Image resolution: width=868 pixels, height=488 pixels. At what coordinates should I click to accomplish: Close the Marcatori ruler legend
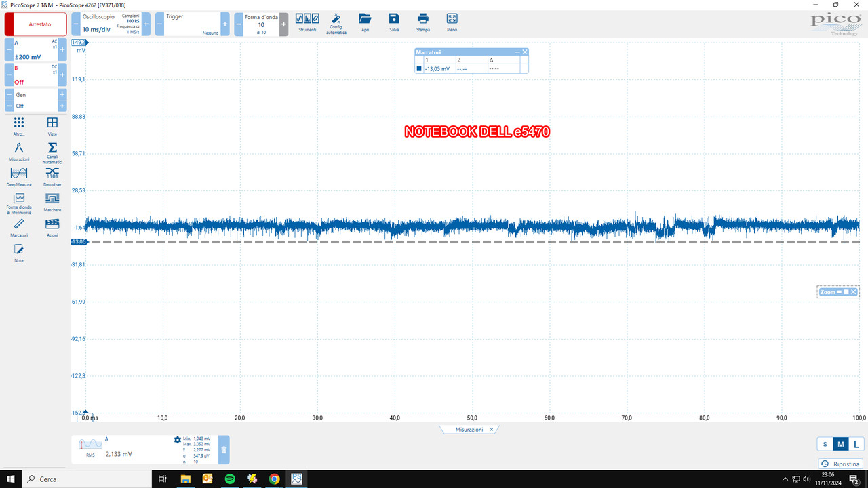coord(524,52)
